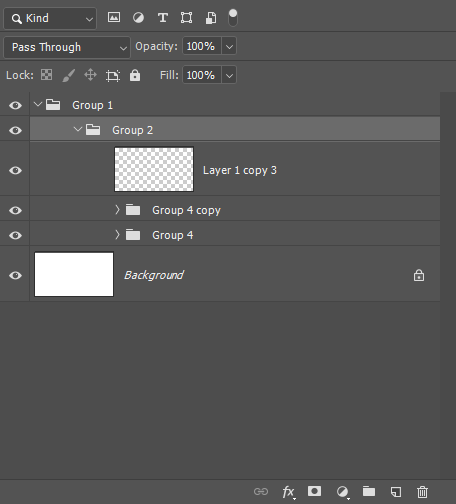Screen dimensions: 456x504
Task: Lock image pixels brush icon
Action: 69,75
